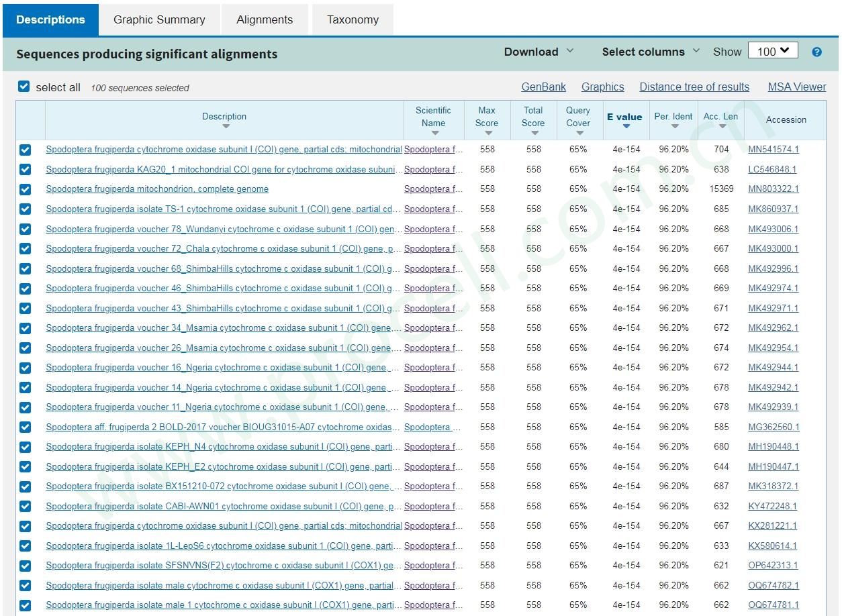842x616 pixels.
Task: Sort by Description column arrow
Action: 226,126
